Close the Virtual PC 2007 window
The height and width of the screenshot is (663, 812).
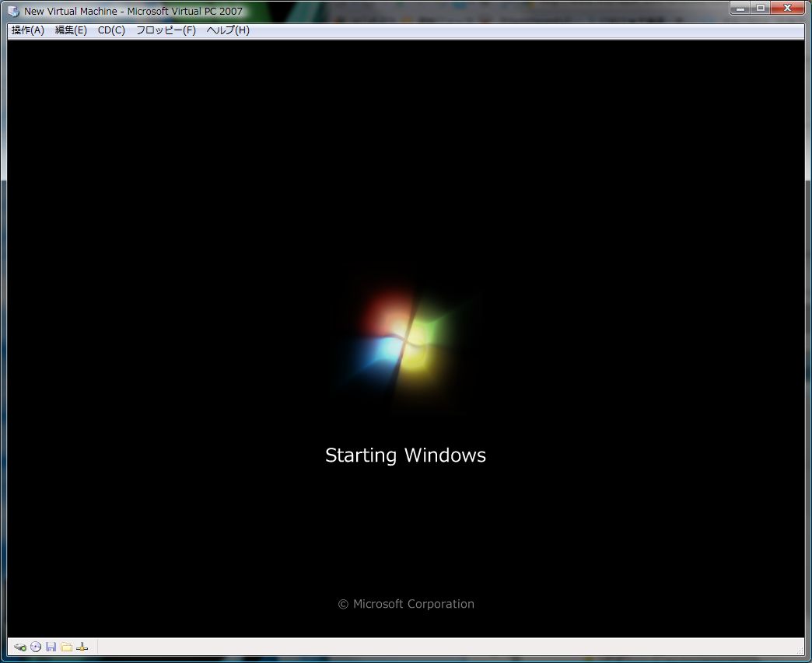click(x=787, y=9)
